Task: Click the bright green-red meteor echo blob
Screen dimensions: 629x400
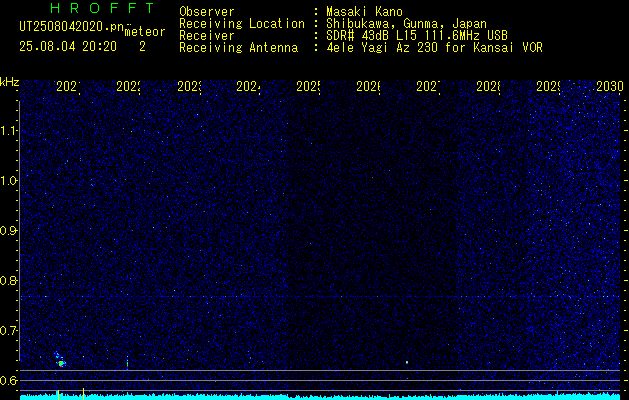Action: pyautogui.click(x=61, y=363)
